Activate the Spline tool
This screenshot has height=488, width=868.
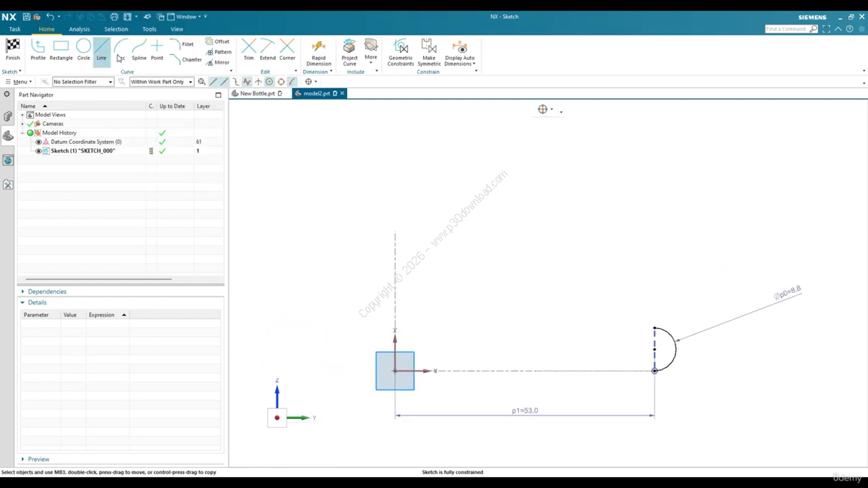tap(139, 49)
